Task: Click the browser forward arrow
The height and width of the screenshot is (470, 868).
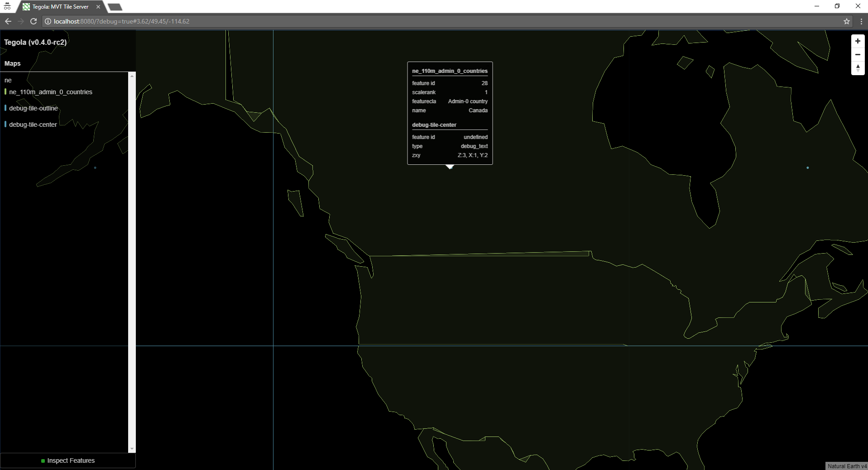Action: tap(20, 21)
